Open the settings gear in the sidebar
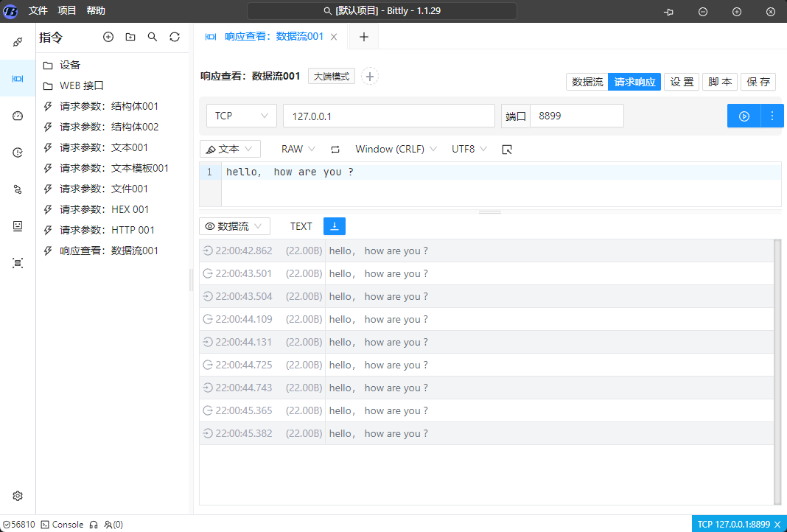The image size is (787, 532). click(x=18, y=496)
